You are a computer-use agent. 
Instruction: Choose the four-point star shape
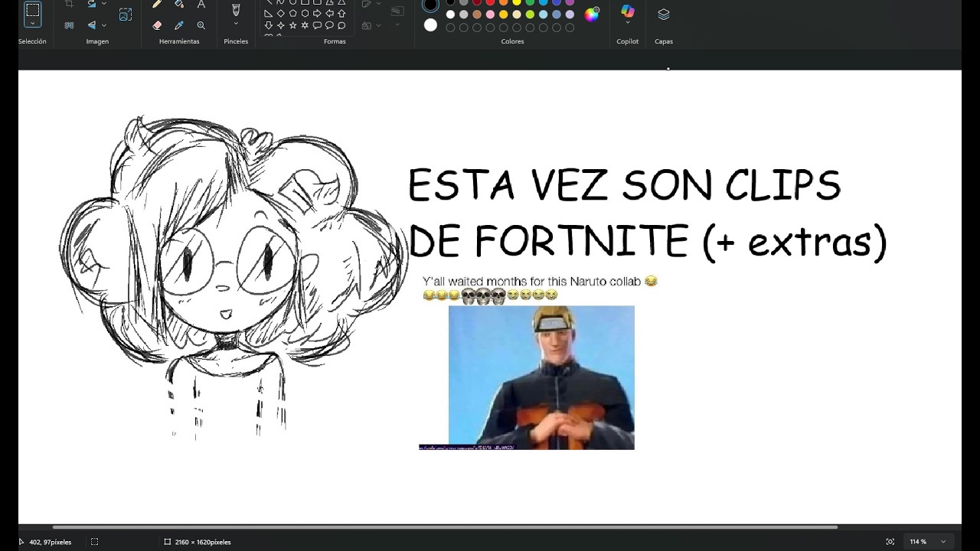click(x=281, y=25)
